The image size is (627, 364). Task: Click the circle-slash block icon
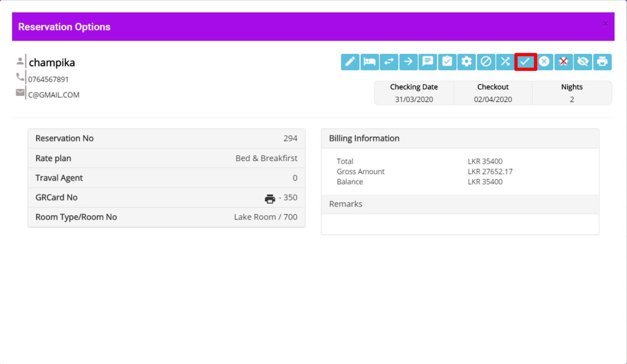click(x=486, y=62)
